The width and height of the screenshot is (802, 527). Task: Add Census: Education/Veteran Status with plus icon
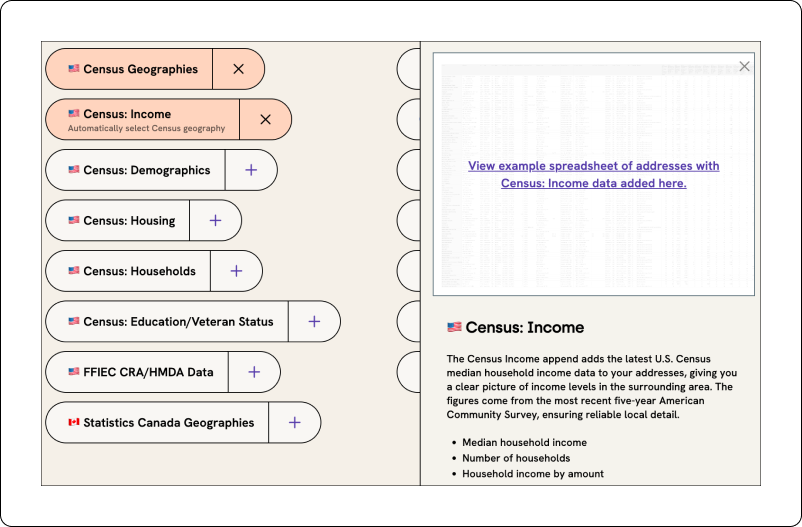coord(314,321)
